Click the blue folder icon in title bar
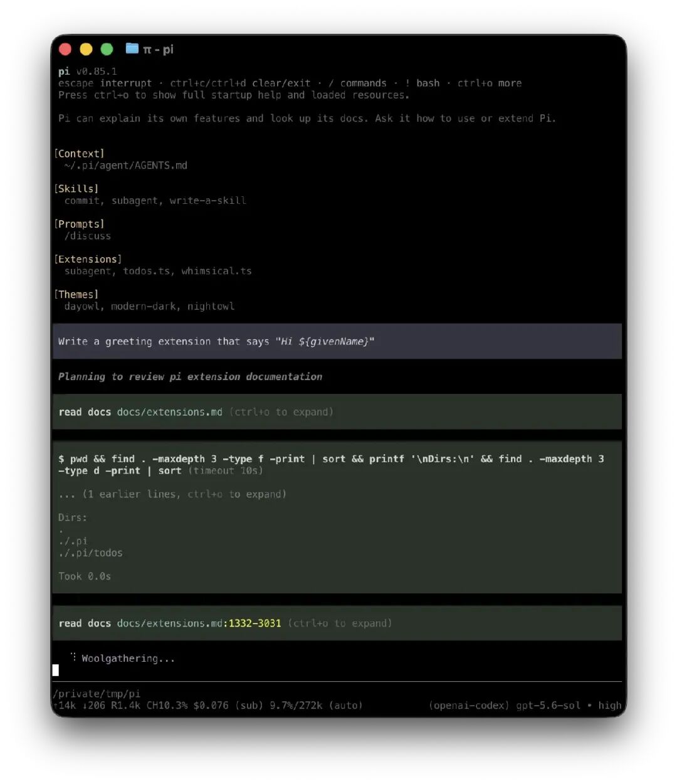 [x=132, y=48]
